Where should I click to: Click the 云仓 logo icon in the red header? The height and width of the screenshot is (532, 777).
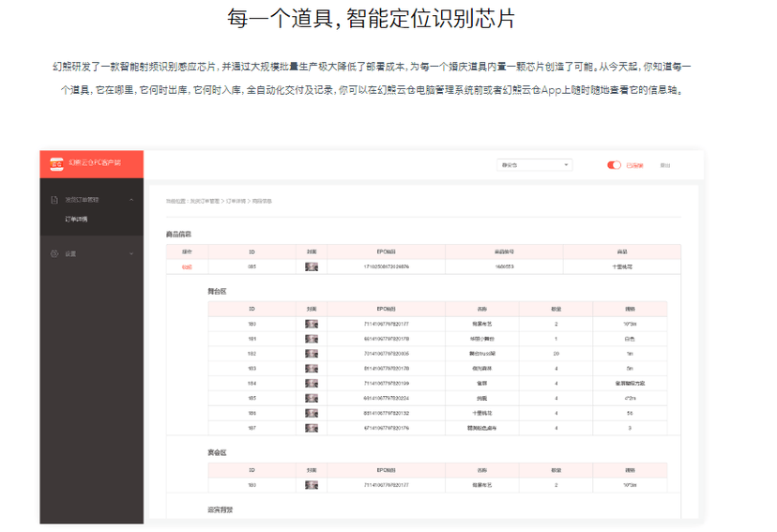point(57,163)
